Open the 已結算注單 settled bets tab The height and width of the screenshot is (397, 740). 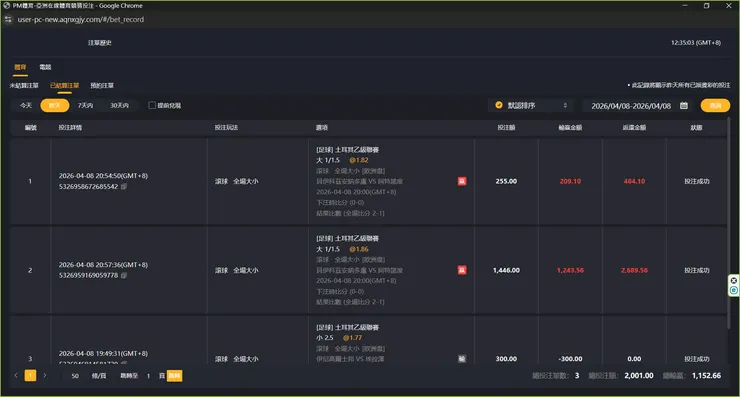65,85
